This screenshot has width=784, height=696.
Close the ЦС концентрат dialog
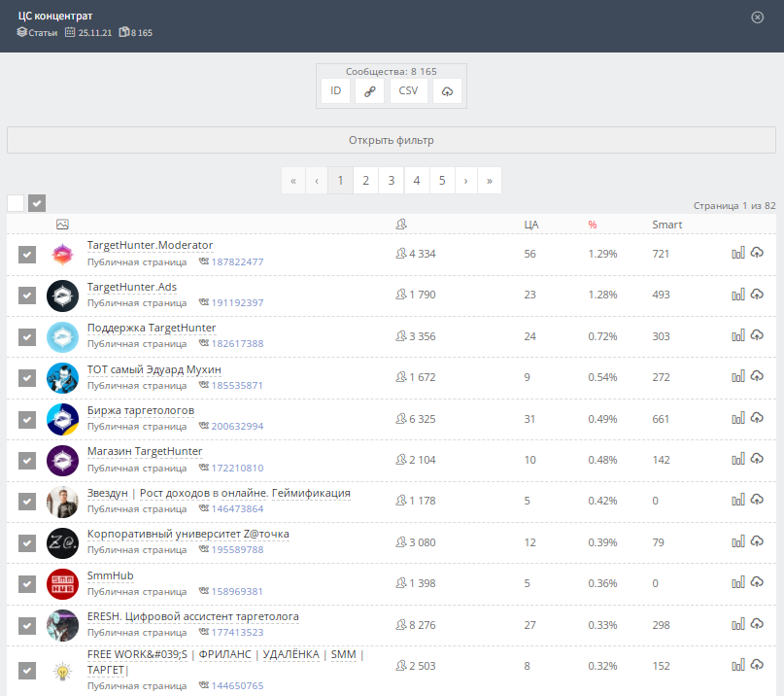pos(758,17)
